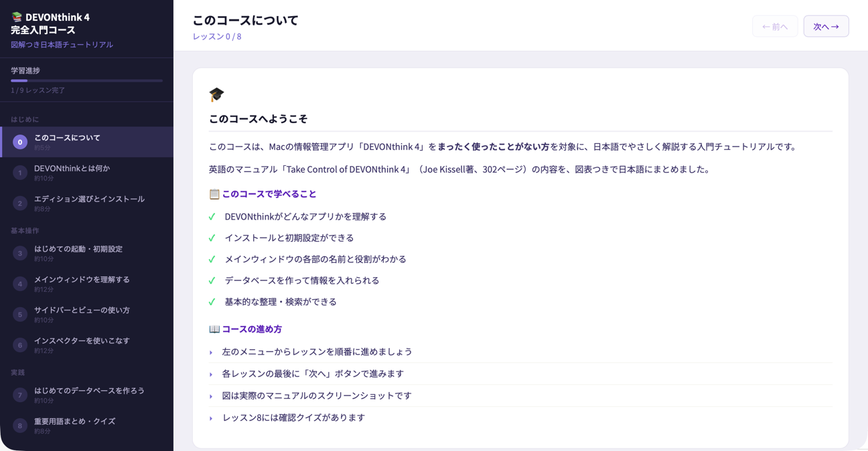Click the arrow beside 左のメニューからレッスンを順番に進めましょう

211,353
